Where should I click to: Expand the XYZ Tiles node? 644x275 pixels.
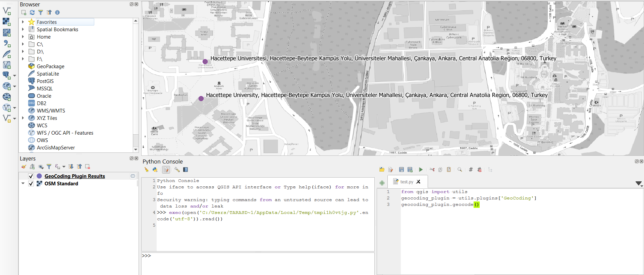[23, 118]
